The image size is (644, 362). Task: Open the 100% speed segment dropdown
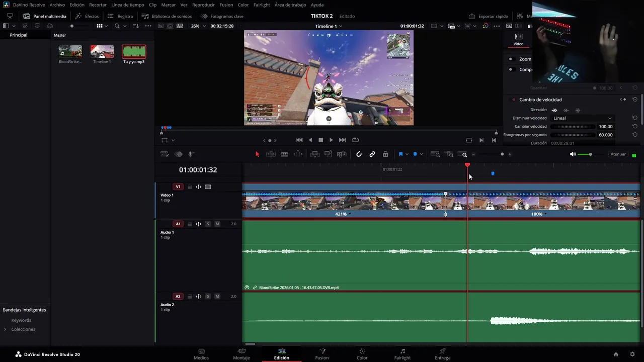pyautogui.click(x=545, y=214)
